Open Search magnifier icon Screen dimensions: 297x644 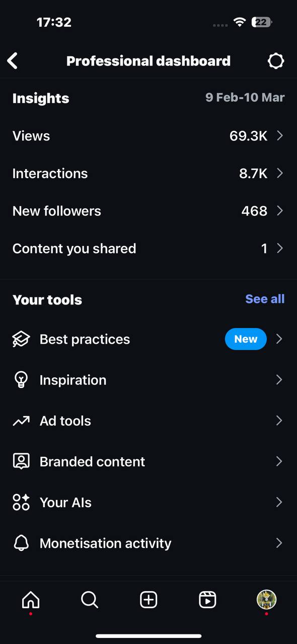(90, 600)
